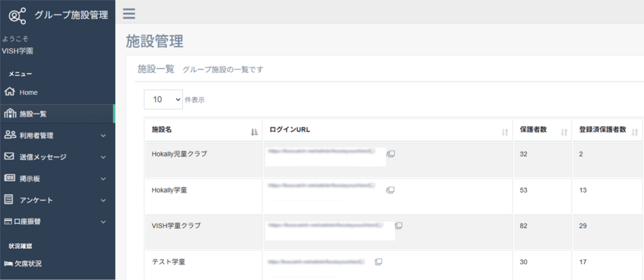This screenshot has width=644, height=280.
Task: Click テスト学童 facility name
Action: [169, 262]
